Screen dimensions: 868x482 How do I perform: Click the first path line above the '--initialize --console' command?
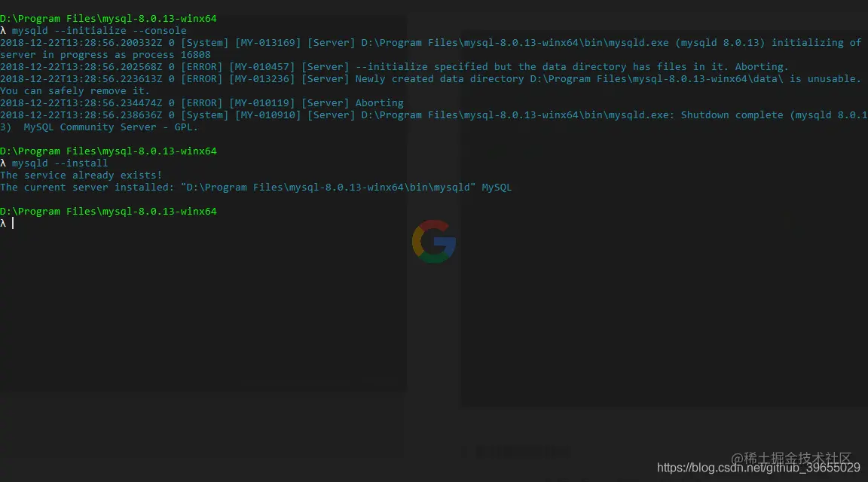point(108,18)
